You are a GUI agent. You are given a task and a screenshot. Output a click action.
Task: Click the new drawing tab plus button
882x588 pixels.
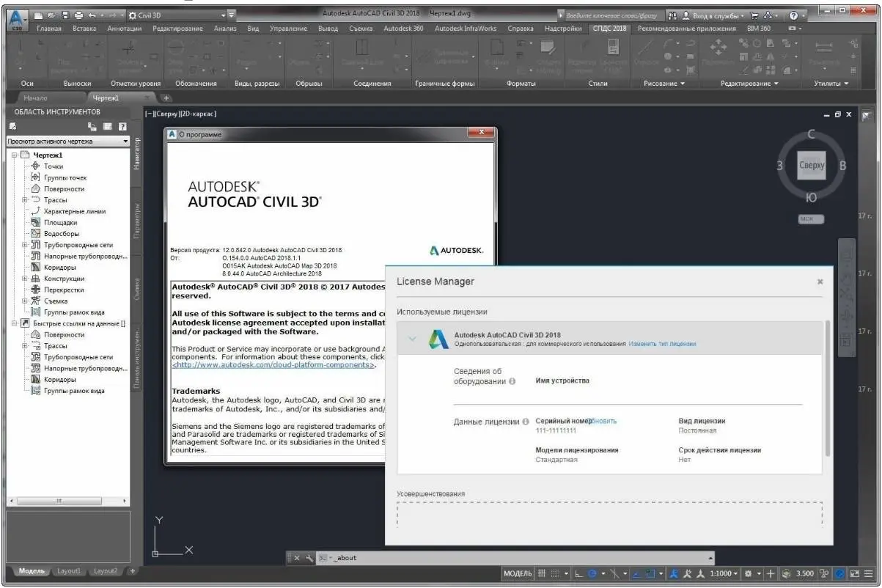coord(166,98)
